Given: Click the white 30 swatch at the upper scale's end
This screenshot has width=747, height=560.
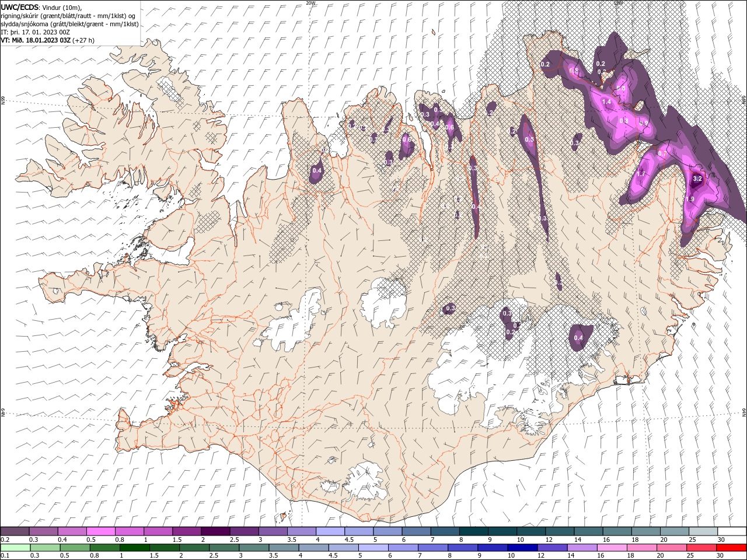Looking at the screenshot, I should [732, 531].
